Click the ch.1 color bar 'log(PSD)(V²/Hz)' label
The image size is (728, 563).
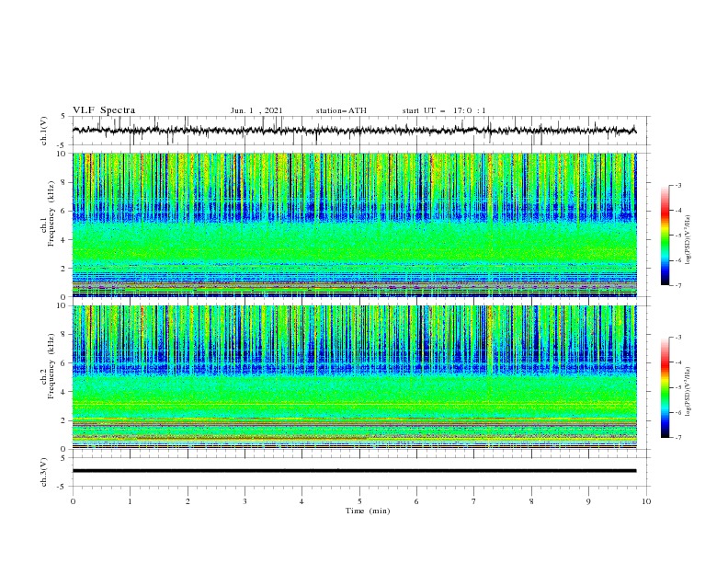(688, 240)
